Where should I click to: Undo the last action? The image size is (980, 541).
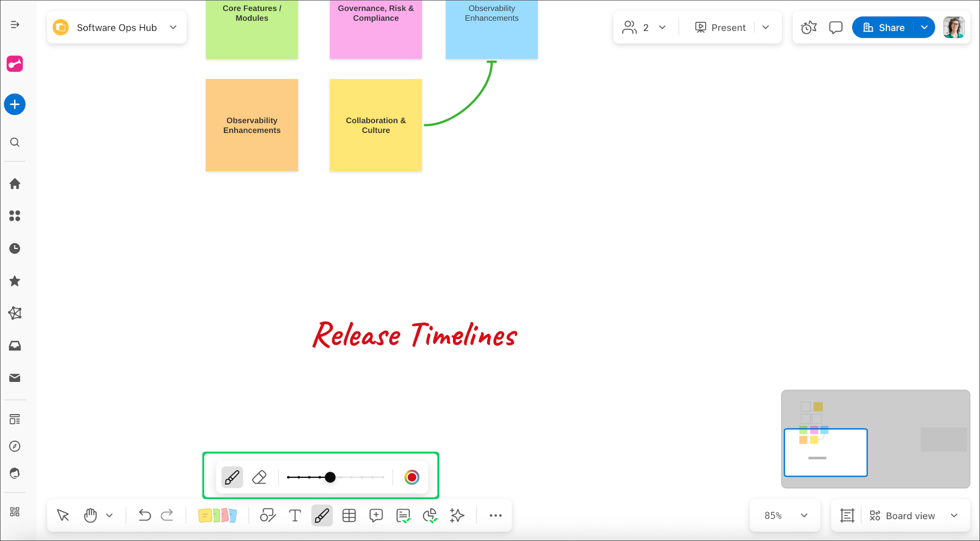pos(144,515)
